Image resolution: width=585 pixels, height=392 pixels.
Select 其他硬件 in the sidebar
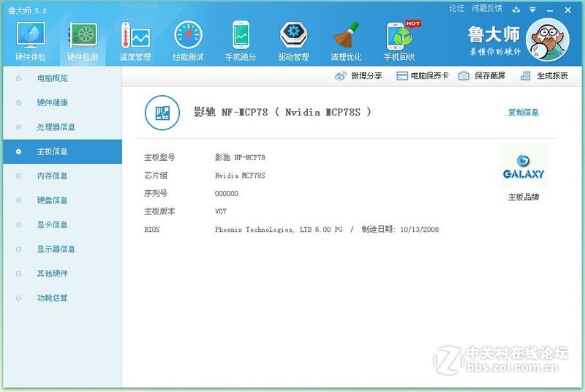point(62,274)
